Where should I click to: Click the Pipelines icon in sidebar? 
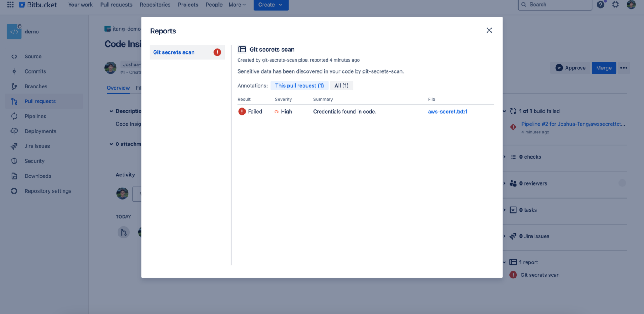(x=14, y=116)
